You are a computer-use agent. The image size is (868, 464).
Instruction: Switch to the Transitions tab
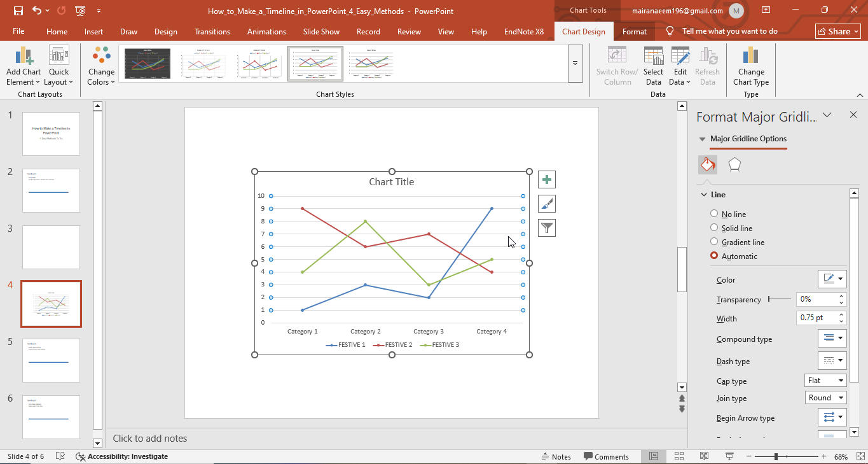click(x=212, y=31)
